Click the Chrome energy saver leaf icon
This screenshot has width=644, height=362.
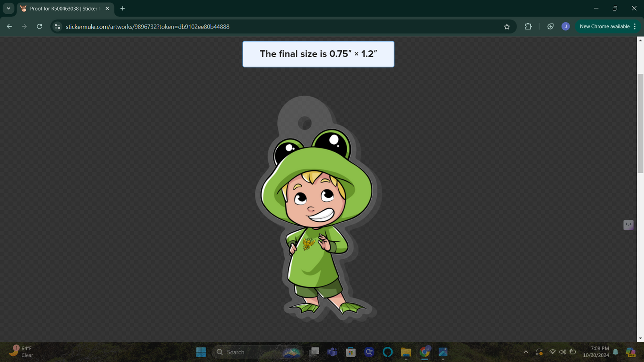(x=550, y=26)
